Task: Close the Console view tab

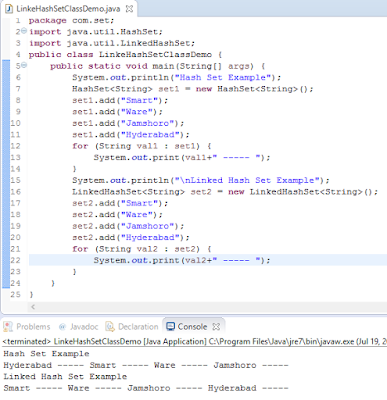Action: point(216,327)
